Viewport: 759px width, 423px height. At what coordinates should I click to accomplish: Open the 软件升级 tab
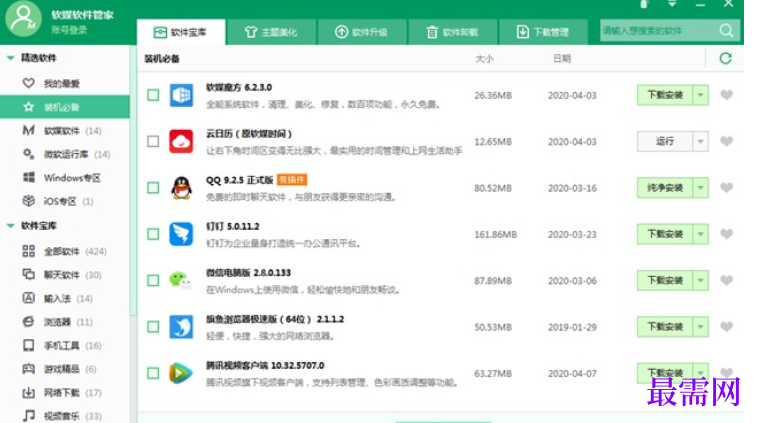click(362, 32)
